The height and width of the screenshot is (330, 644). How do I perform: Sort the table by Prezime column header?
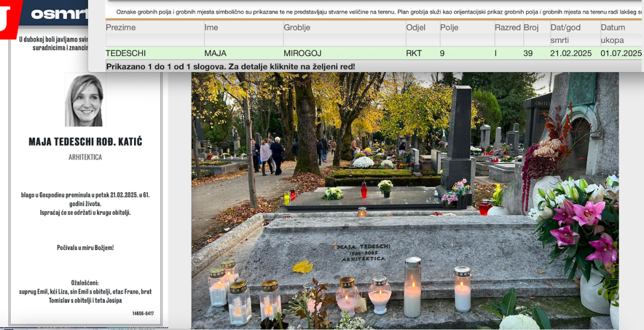pyautogui.click(x=121, y=27)
